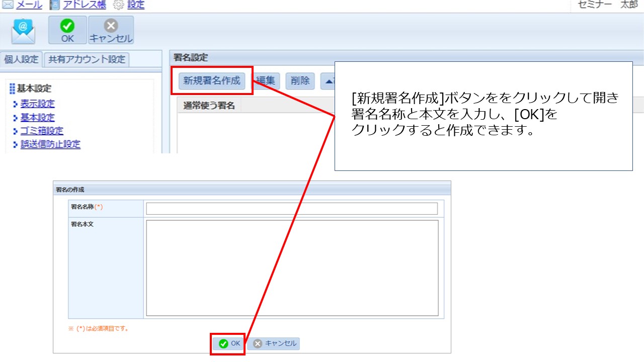Open the アドレス帳 link
Screen dimensions: 644x362
(x=85, y=5)
